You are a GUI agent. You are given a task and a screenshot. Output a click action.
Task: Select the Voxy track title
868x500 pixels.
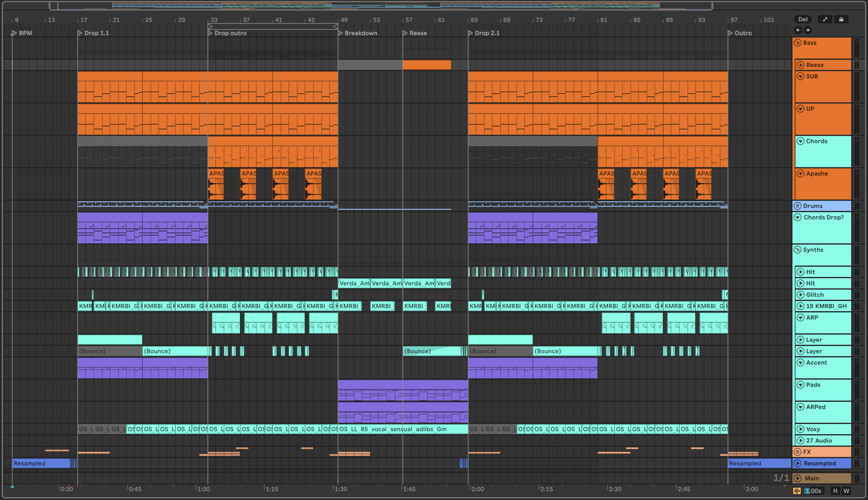click(x=813, y=429)
